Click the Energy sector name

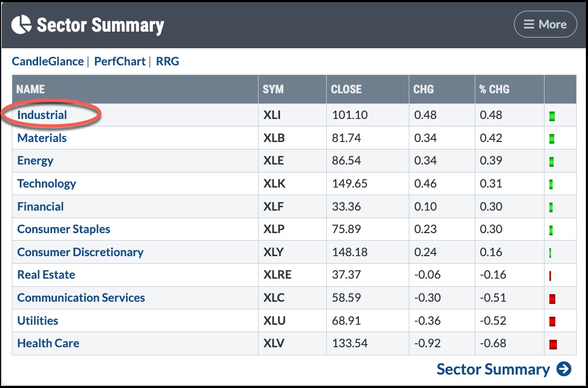click(x=35, y=161)
